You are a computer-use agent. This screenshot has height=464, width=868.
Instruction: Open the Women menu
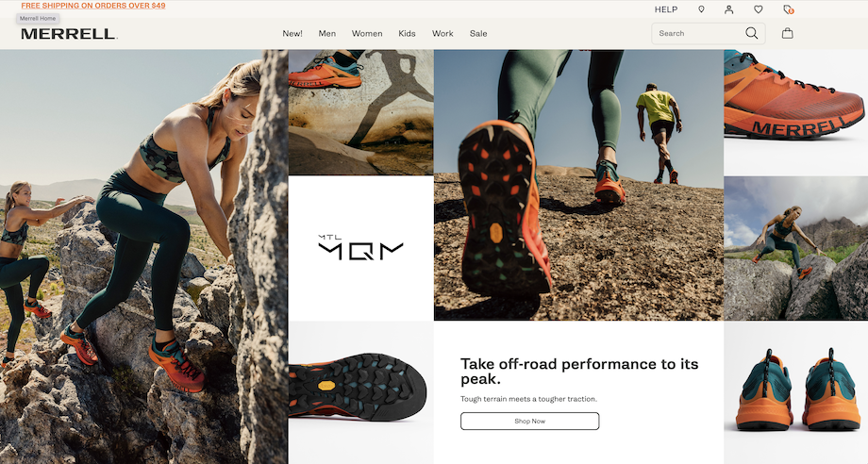(367, 33)
